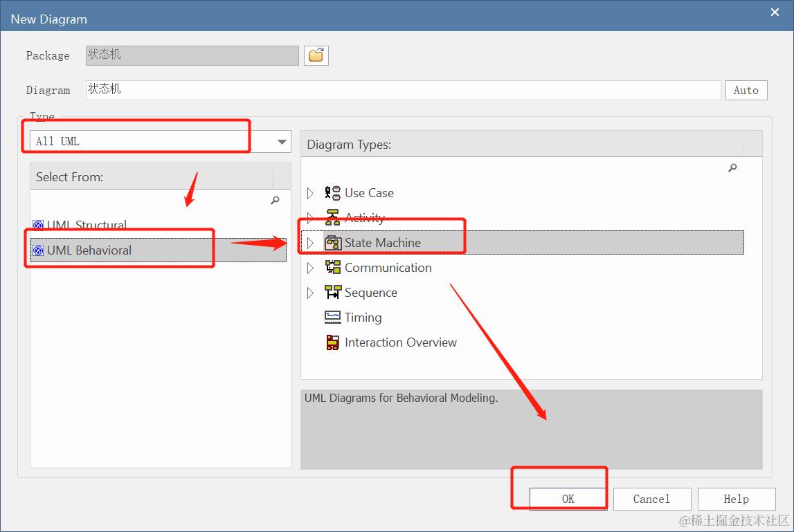Click the Select From column header
Image resolution: width=794 pixels, height=532 pixels.
pos(152,176)
